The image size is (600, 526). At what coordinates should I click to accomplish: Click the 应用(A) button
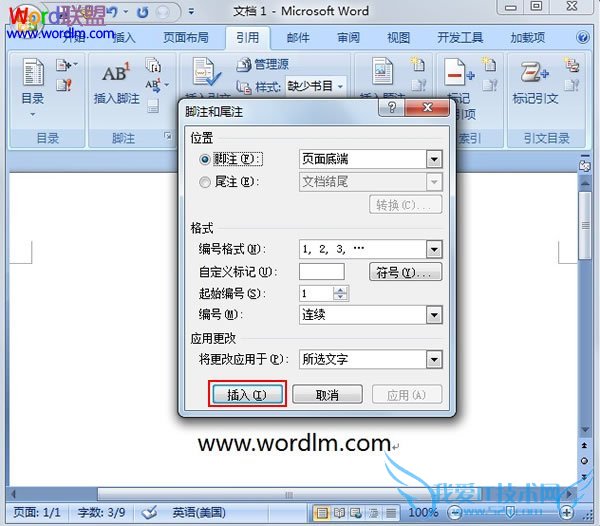point(407,394)
